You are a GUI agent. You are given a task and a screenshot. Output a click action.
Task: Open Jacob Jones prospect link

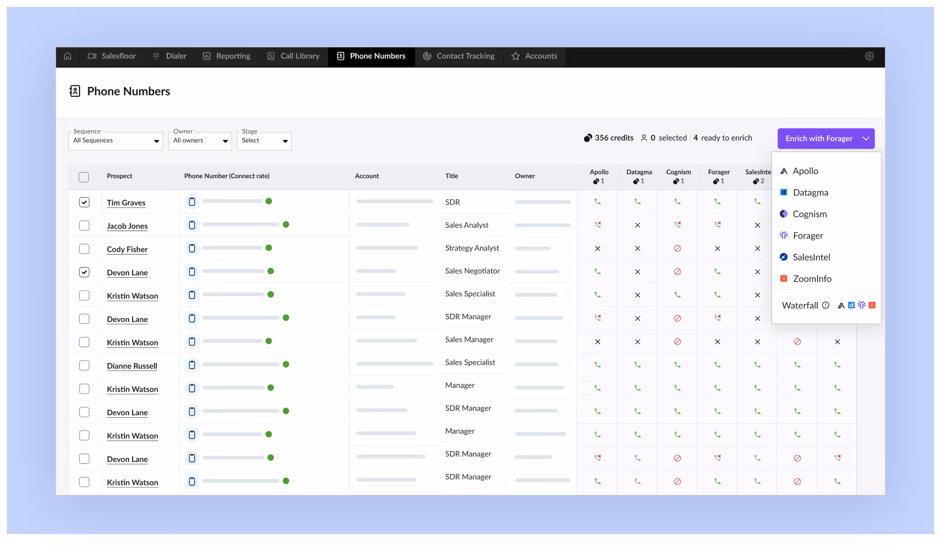[127, 226]
